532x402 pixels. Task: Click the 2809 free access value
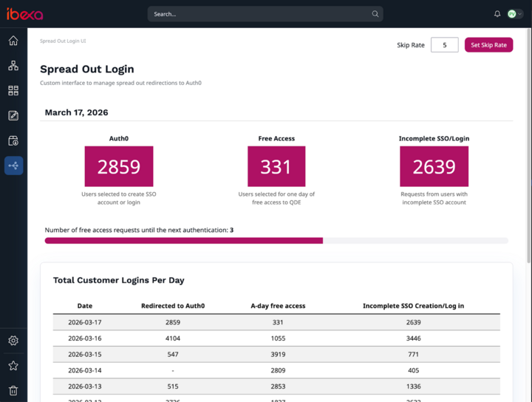pos(278,370)
